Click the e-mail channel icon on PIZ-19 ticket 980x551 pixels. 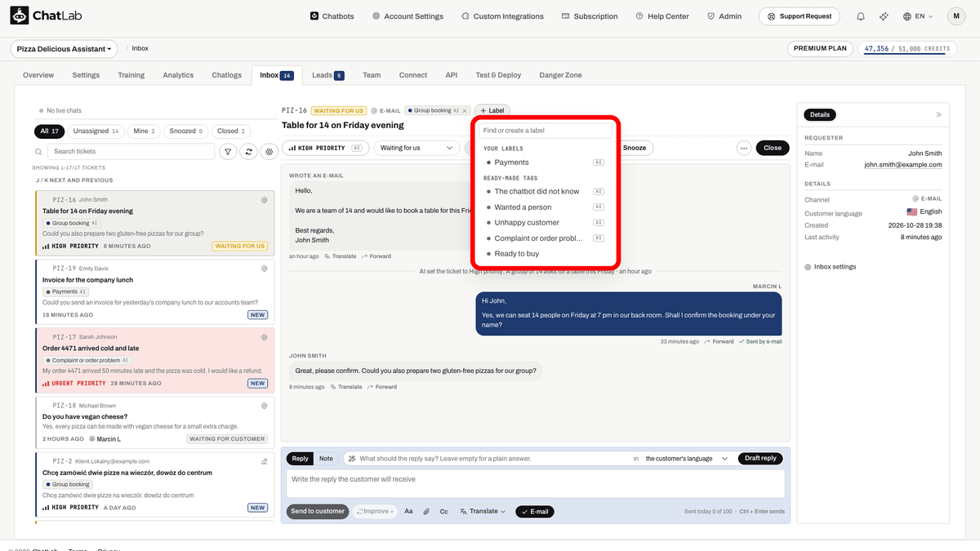(x=264, y=268)
